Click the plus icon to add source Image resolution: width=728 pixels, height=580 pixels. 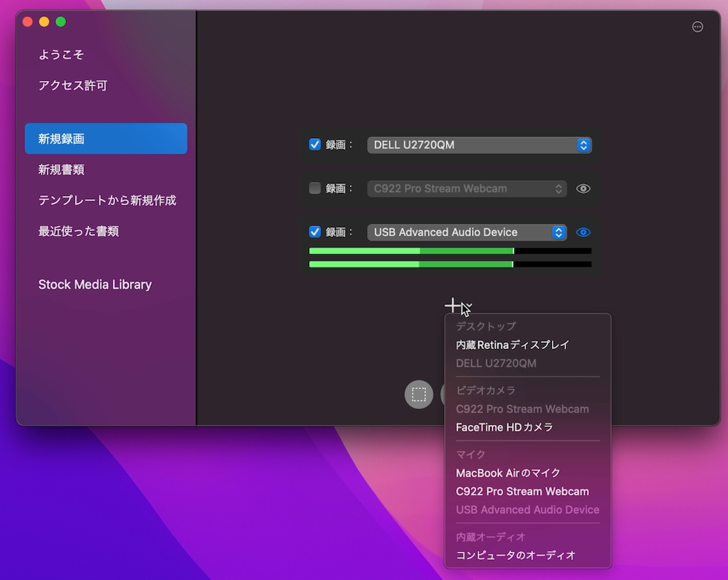[x=453, y=305]
